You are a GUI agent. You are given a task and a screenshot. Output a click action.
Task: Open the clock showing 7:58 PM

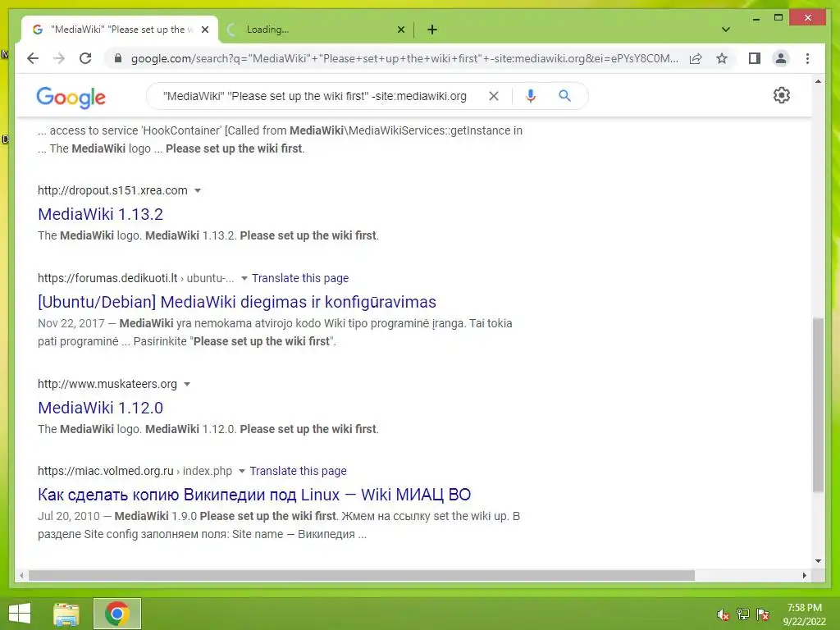(804, 614)
